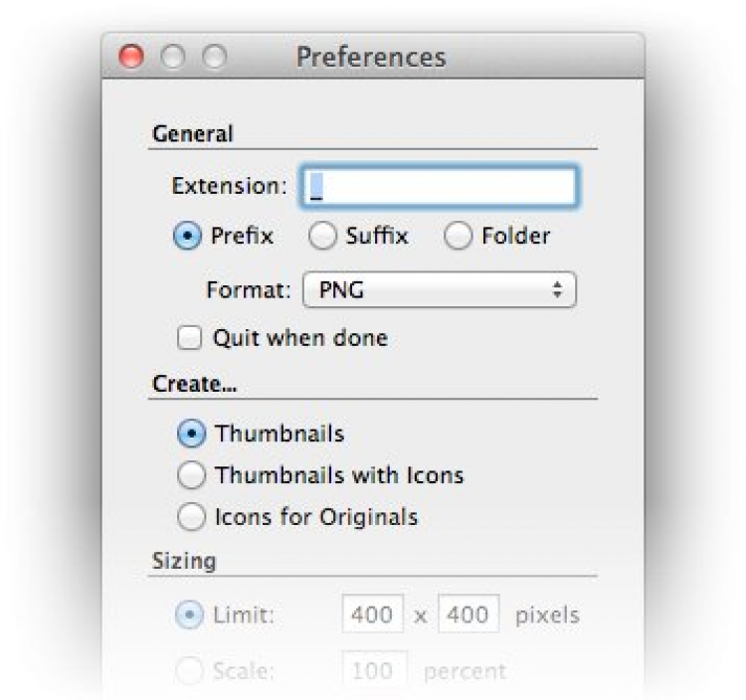
Task: Enable Quit when done checkbox
Action: click(189, 338)
